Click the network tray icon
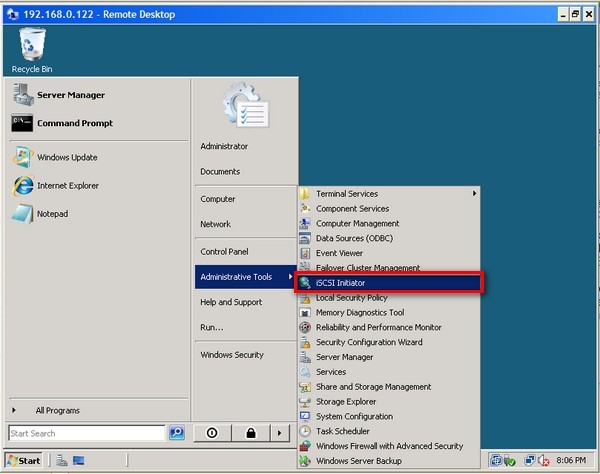 [530, 460]
